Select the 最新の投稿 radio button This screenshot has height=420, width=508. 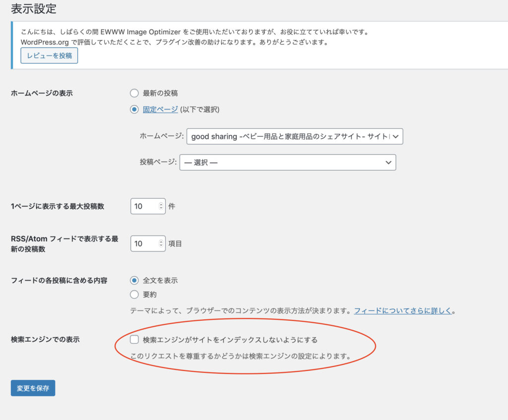click(134, 93)
